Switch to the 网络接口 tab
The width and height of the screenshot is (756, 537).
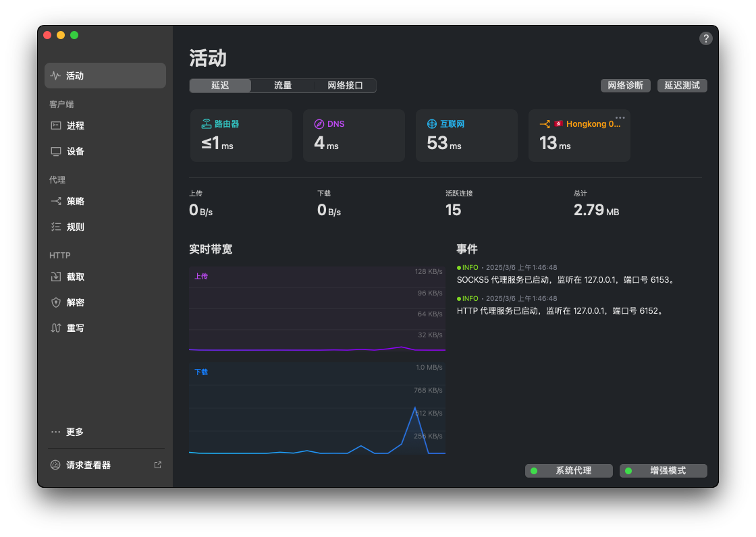pyautogui.click(x=344, y=86)
